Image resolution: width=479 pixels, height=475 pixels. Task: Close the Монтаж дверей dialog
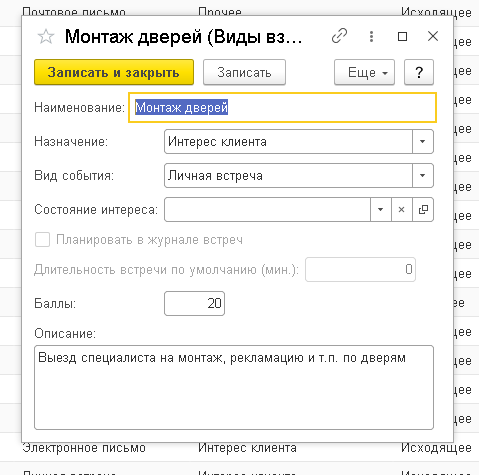433,36
